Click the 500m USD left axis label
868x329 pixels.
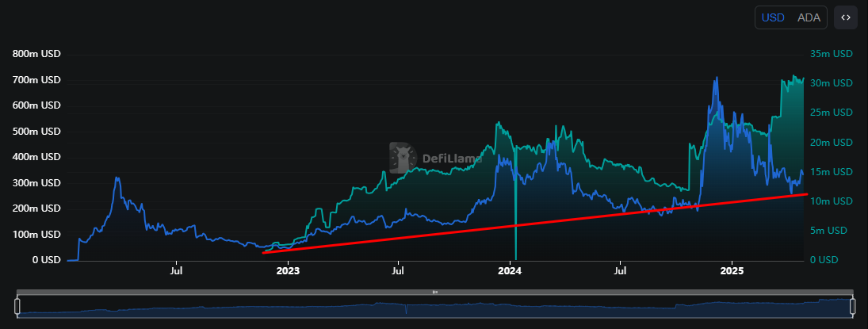(36, 132)
